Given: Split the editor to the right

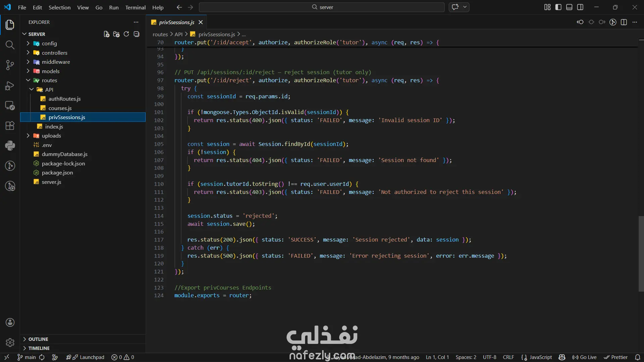Looking at the screenshot, I should 624,22.
